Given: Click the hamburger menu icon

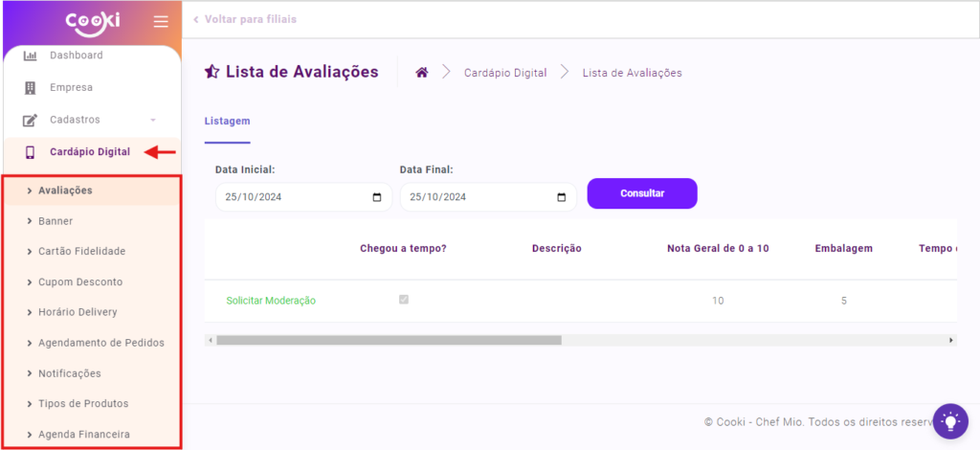Looking at the screenshot, I should pyautogui.click(x=161, y=21).
